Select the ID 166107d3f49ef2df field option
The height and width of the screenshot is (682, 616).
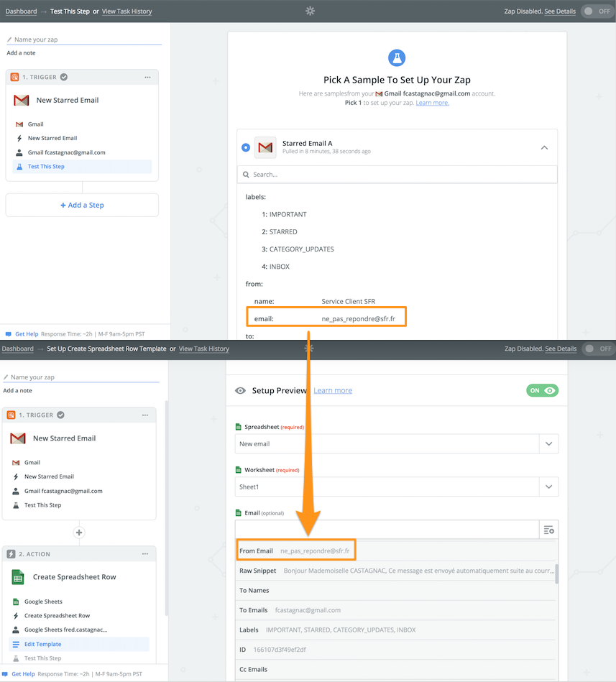395,650
